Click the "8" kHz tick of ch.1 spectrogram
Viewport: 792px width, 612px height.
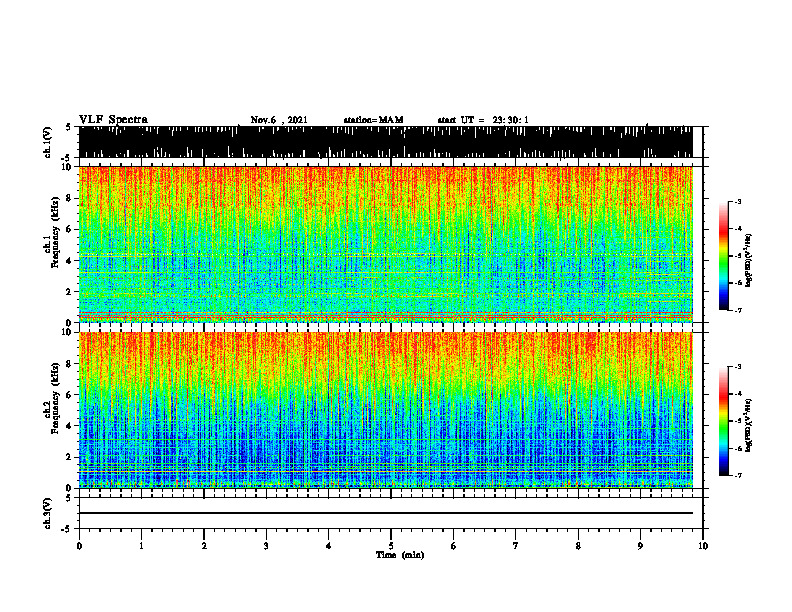69,198
